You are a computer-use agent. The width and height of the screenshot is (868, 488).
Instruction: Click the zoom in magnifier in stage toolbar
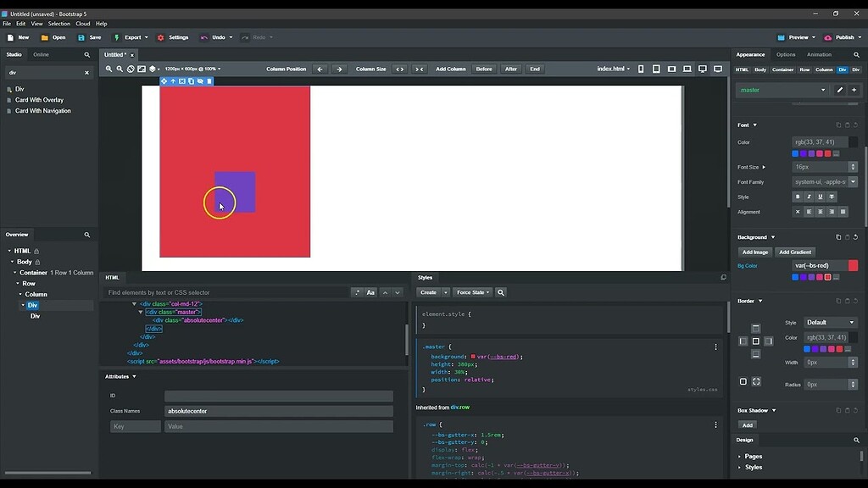[109, 69]
